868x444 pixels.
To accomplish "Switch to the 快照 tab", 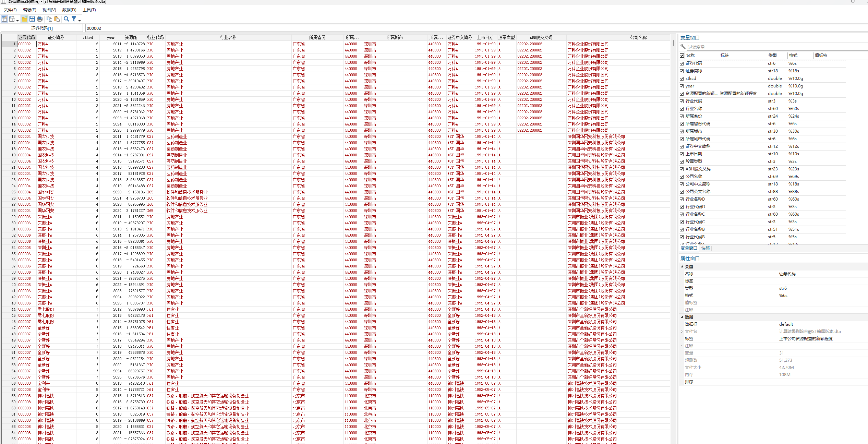I will 706,248.
